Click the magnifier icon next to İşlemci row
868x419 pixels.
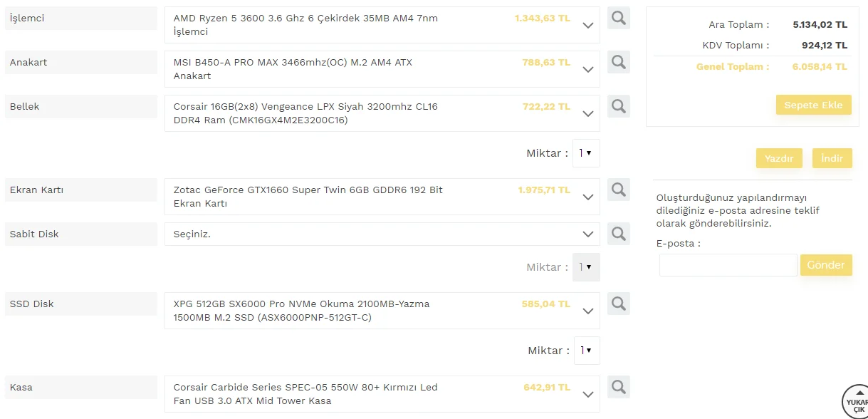pos(619,19)
